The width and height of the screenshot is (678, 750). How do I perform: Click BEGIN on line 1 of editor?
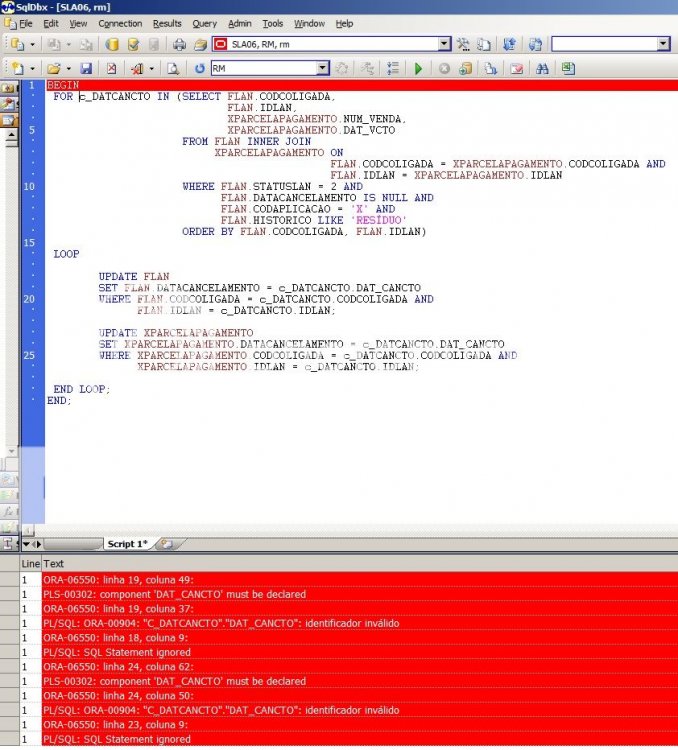pyautogui.click(x=63, y=86)
